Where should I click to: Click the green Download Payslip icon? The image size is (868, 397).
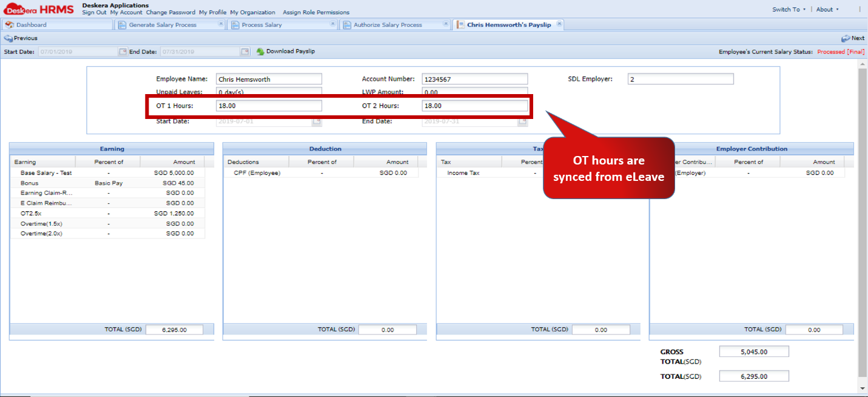[x=261, y=52]
